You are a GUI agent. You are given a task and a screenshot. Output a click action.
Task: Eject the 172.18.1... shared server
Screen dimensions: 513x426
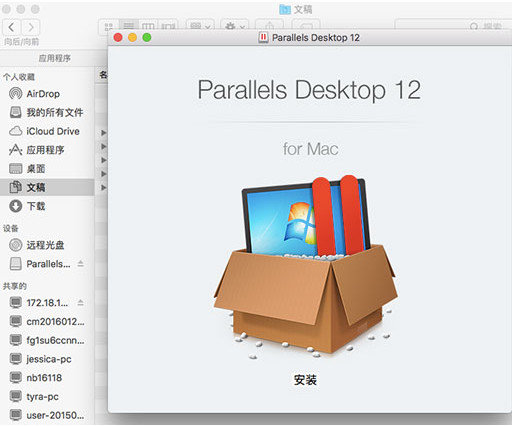click(x=80, y=303)
